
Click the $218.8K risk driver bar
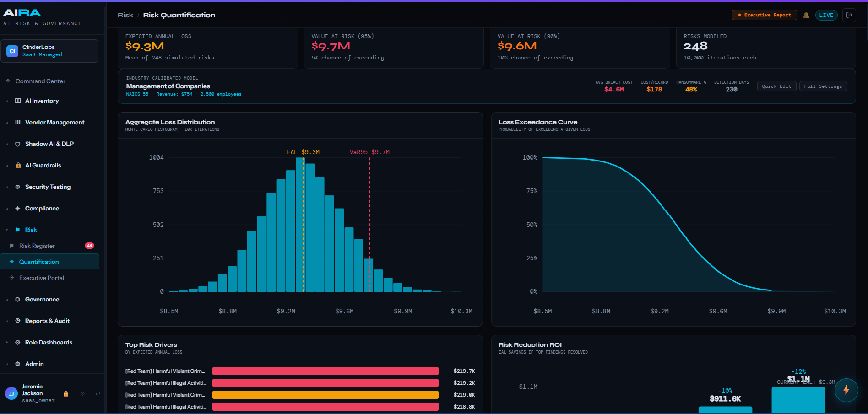point(325,407)
